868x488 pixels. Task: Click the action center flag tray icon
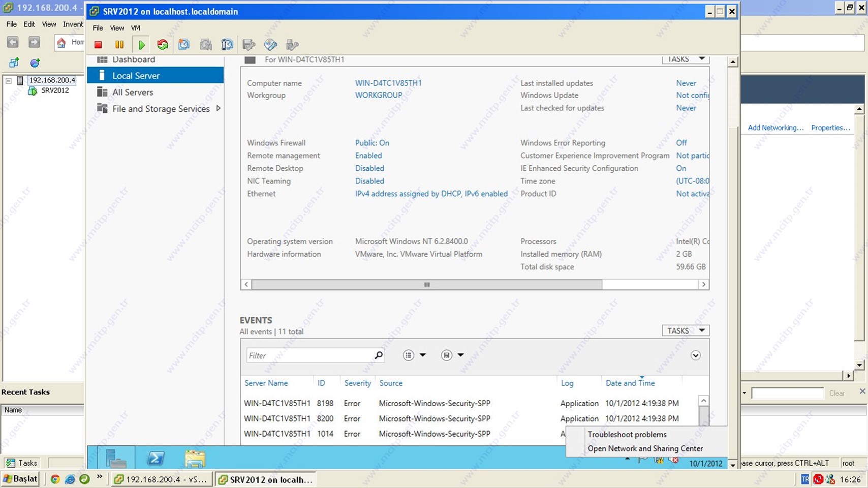[x=642, y=460]
